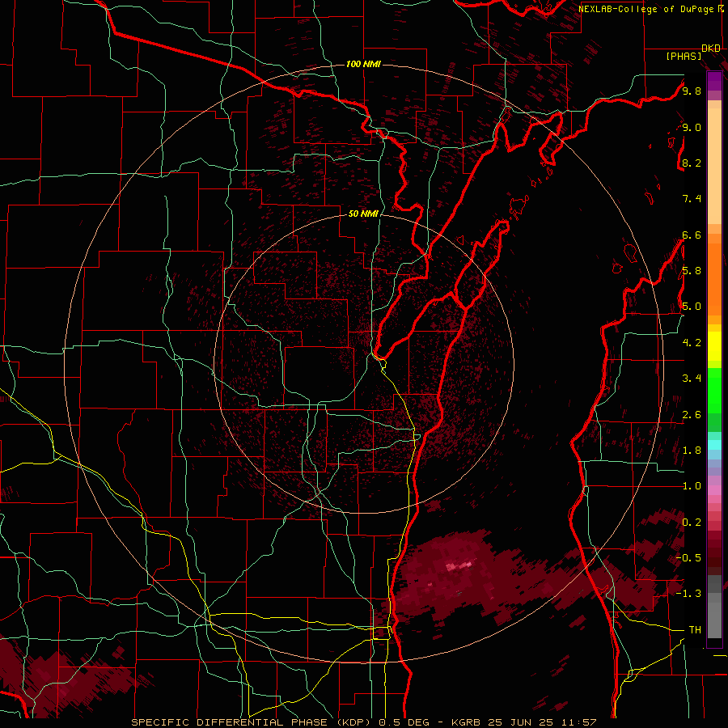Select the 4.2 legend value
The height and width of the screenshot is (728, 728).
(692, 343)
